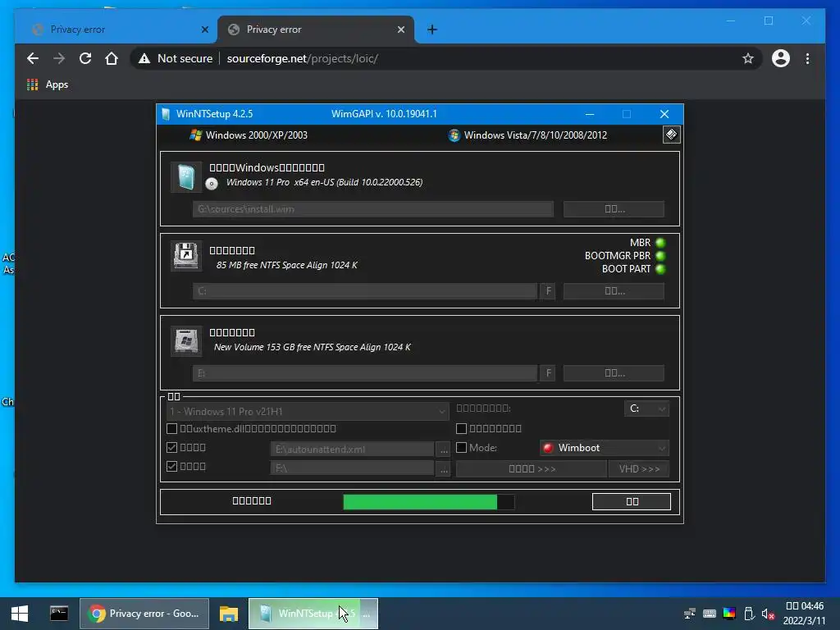This screenshot has height=630, width=840.
Task: Toggle the checkbox beside the F:\ field
Action: tap(171, 466)
